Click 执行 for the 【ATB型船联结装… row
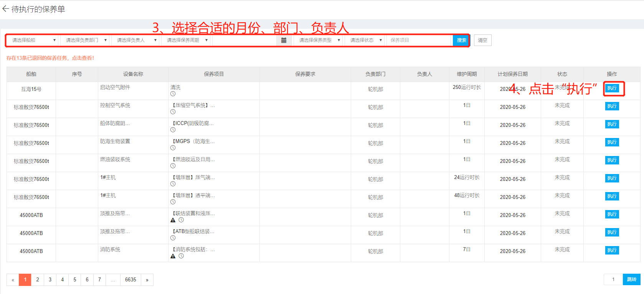 coord(612,232)
